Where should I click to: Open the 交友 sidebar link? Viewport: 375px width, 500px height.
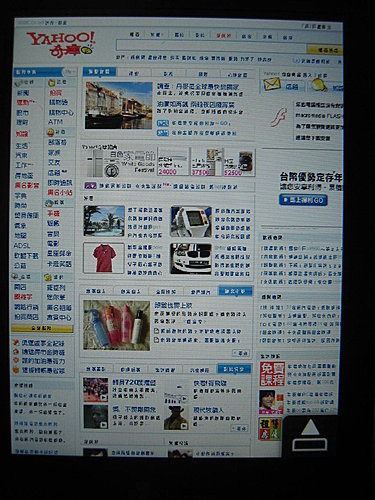tap(54, 163)
